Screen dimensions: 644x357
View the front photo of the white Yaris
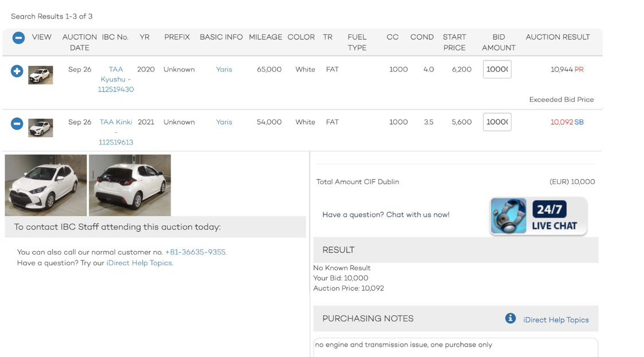tap(46, 185)
